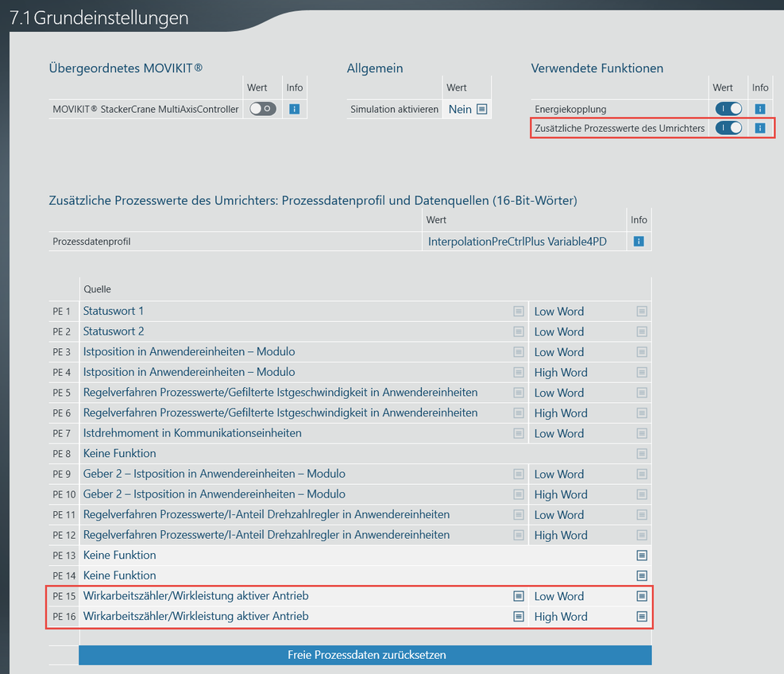Disable the Energiekopplung toggle
The image size is (784, 674).
(728, 109)
